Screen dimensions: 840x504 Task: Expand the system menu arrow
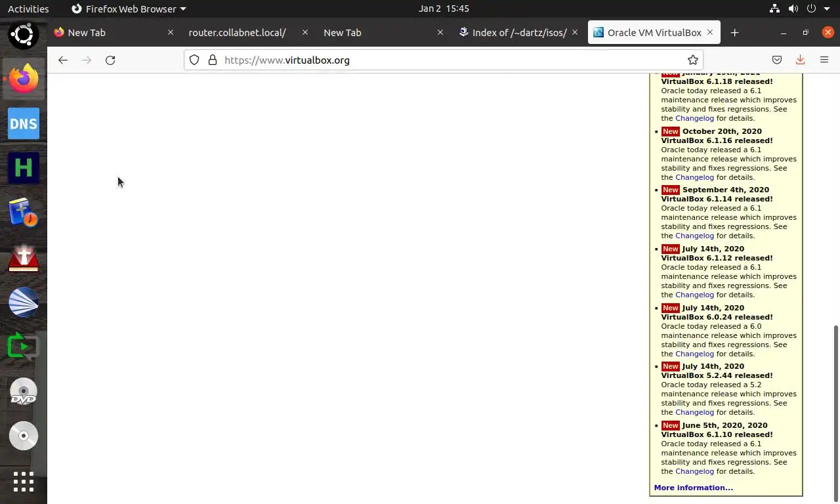point(827,9)
